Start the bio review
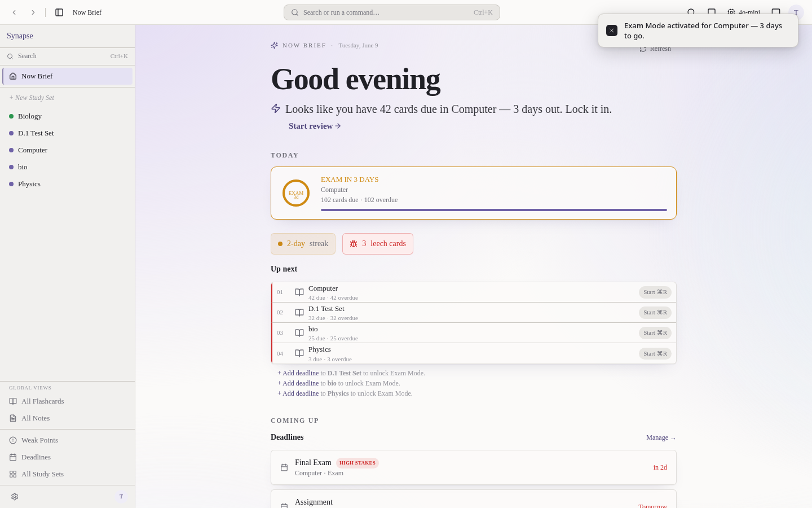Screen dimensions: 812x508 point(655,333)
